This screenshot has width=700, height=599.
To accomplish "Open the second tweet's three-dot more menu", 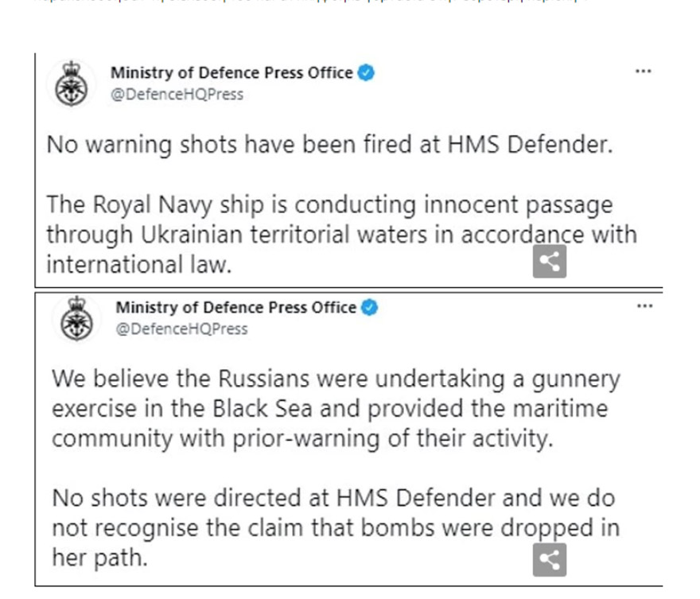I will (x=645, y=305).
